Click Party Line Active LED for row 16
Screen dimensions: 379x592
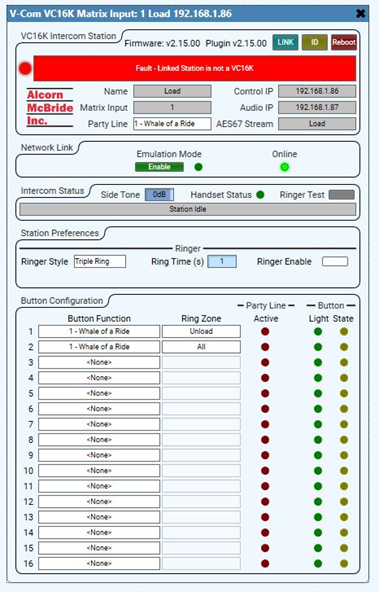(x=265, y=564)
